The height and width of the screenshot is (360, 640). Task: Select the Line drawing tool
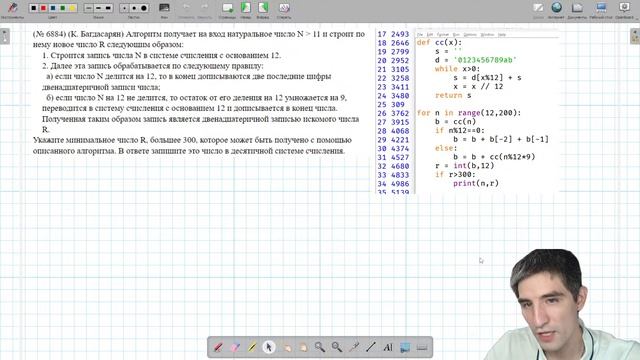tap(371, 347)
